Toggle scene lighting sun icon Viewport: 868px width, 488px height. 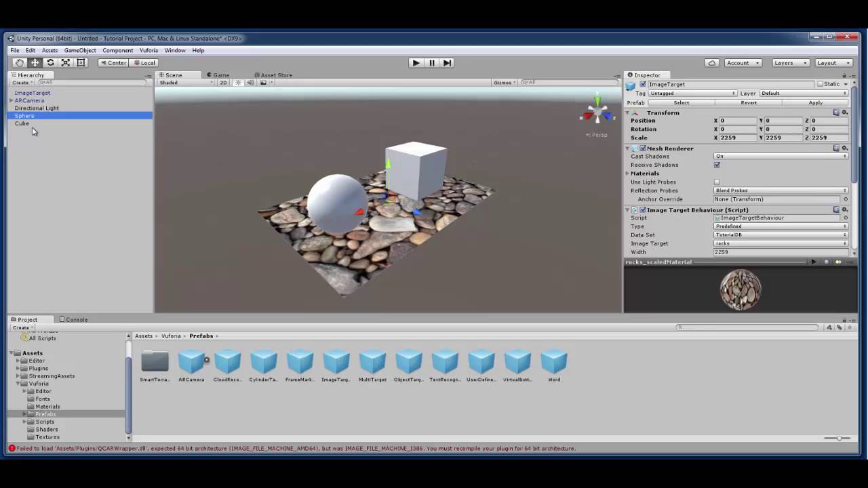pyautogui.click(x=238, y=83)
